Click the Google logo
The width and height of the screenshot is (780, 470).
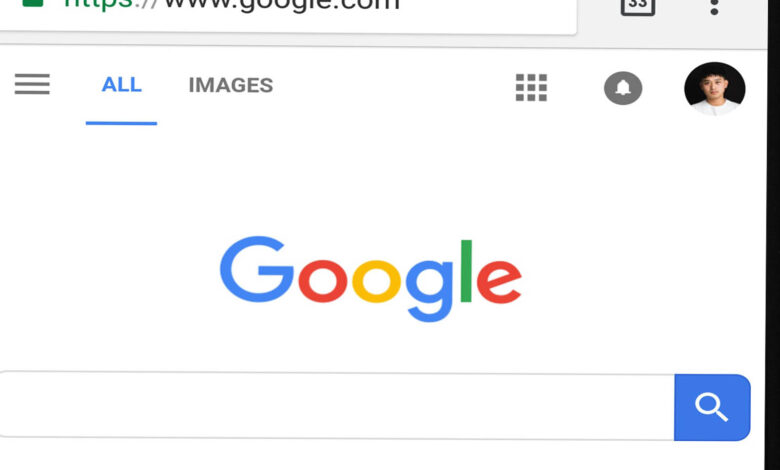[371, 279]
